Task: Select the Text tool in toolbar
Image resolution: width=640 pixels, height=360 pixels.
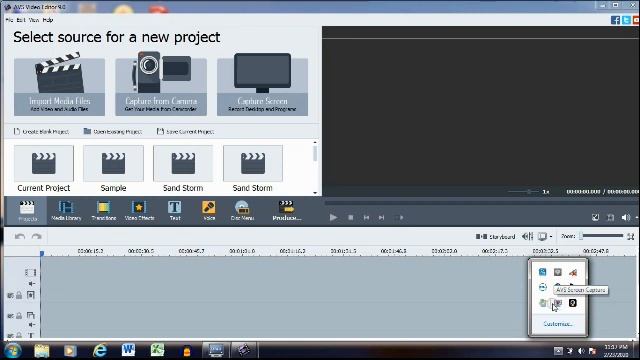Action: [x=175, y=211]
